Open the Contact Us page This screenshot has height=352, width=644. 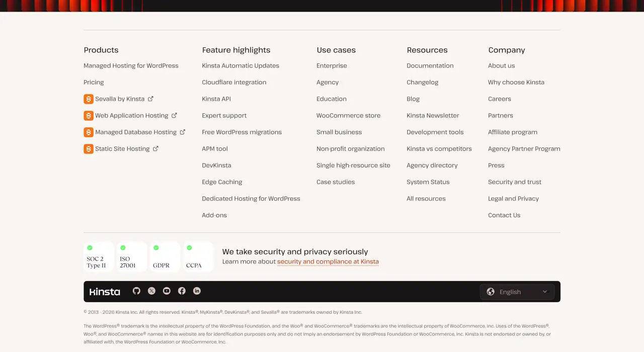pos(504,216)
